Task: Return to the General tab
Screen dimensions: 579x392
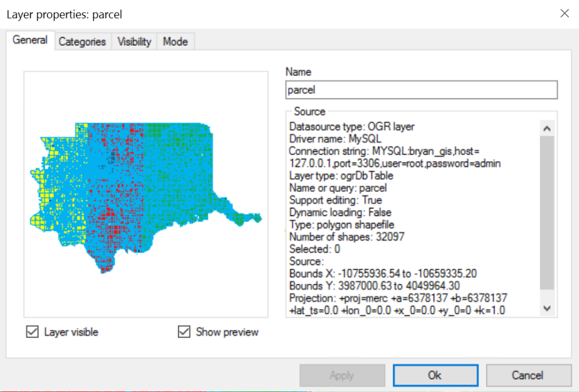Action: pos(30,40)
